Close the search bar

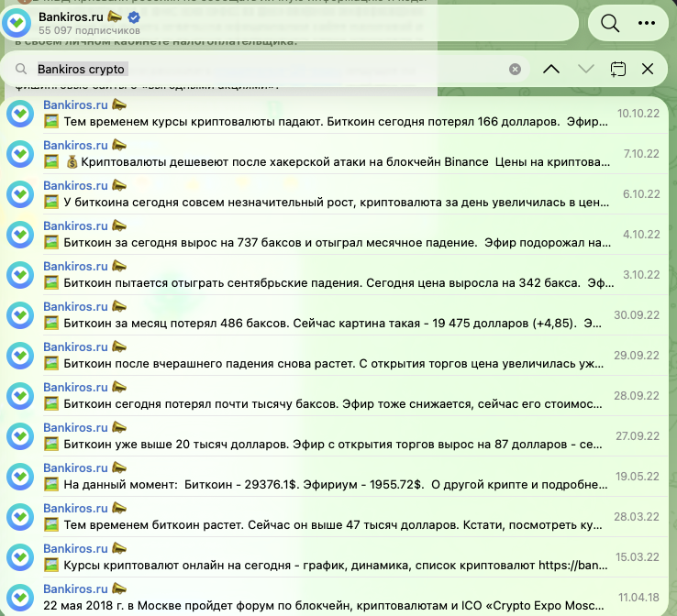648,69
